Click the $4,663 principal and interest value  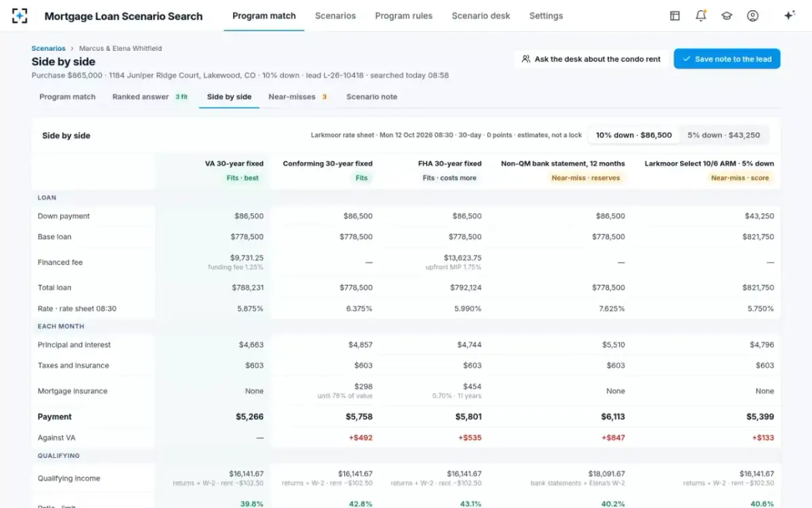coord(251,345)
